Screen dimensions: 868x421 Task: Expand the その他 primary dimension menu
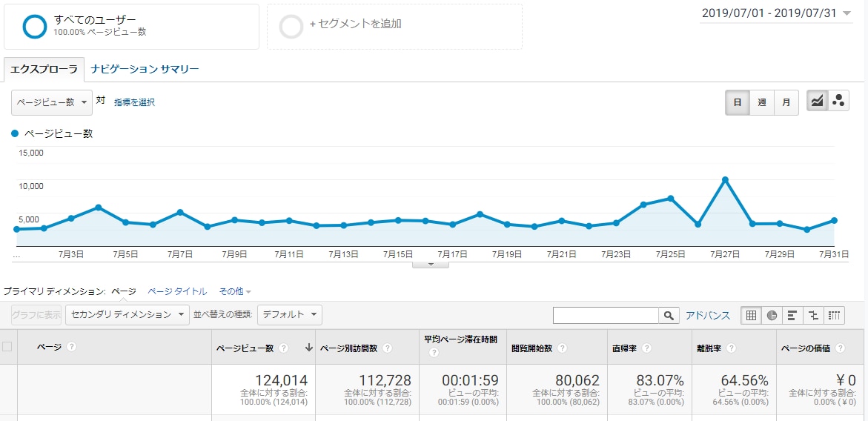[x=235, y=291]
